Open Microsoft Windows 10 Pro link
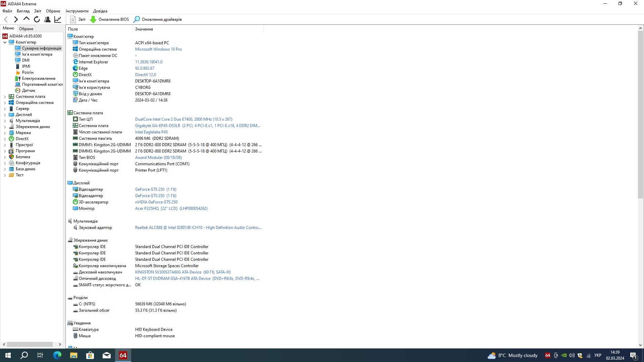This screenshot has width=644, height=362. coord(158,49)
